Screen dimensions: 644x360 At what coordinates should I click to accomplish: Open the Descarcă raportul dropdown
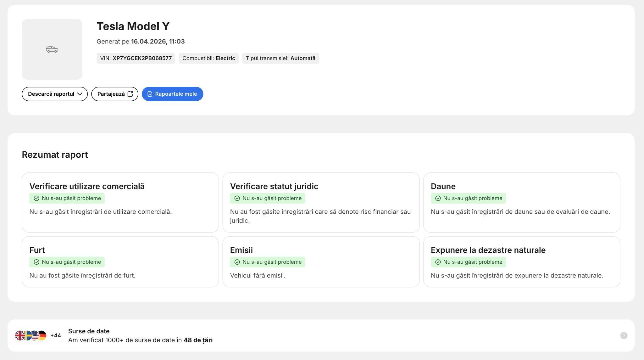pyautogui.click(x=55, y=94)
